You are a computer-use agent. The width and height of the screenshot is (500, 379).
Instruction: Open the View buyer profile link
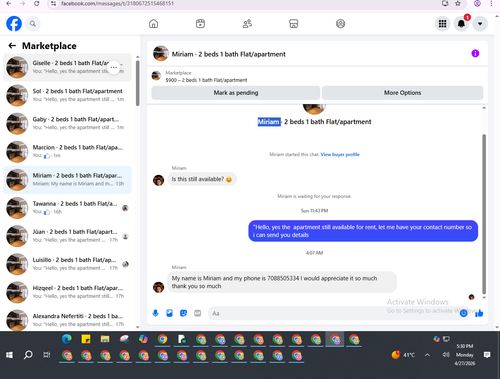point(340,154)
